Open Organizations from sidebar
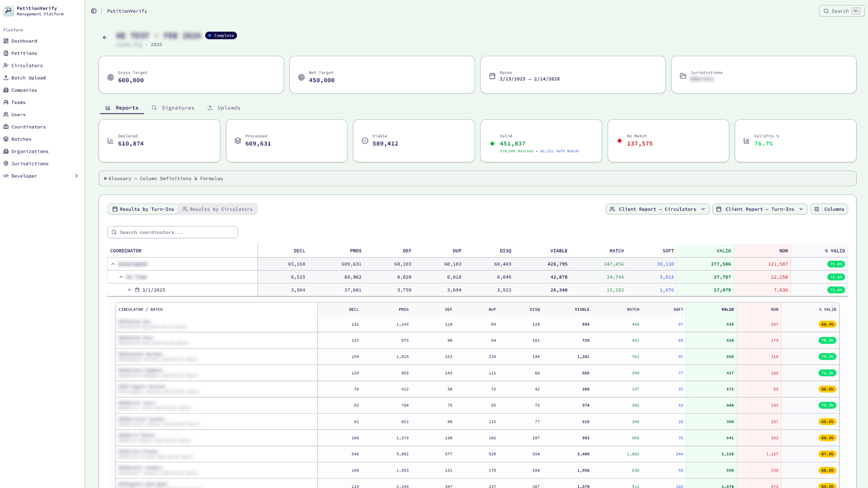The image size is (868, 488). coord(29,151)
